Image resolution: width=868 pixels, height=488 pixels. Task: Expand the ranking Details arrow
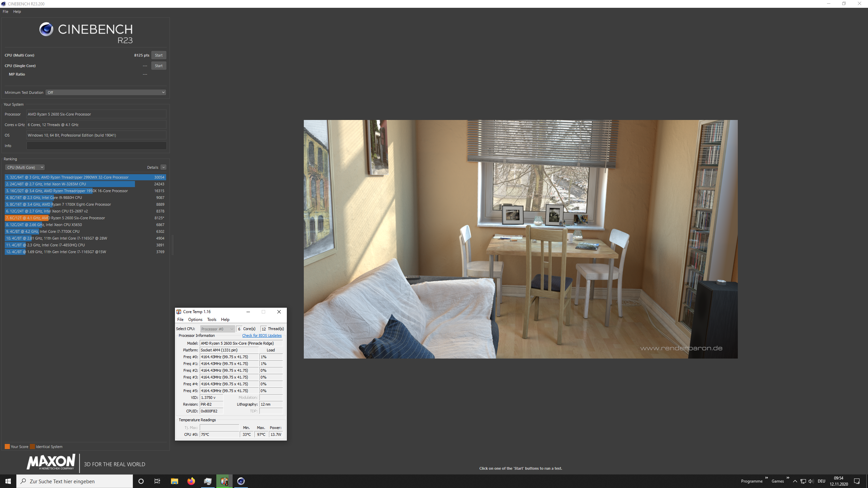(x=163, y=167)
